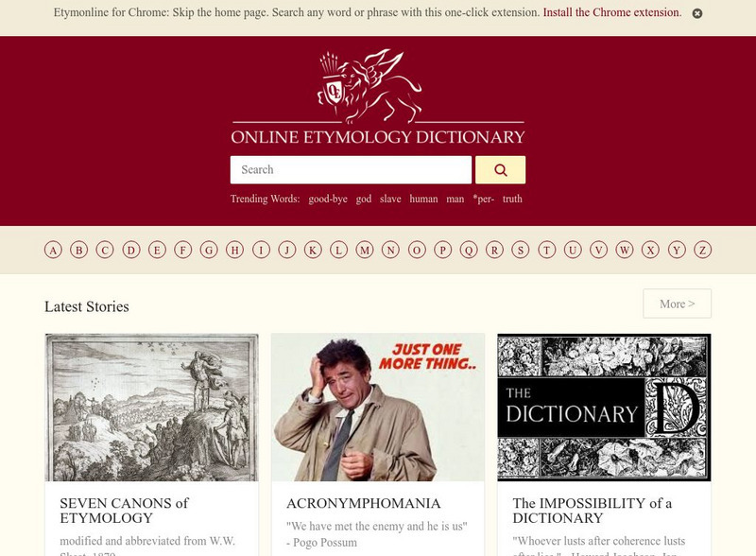Choose the letter S circle
756x556 pixels.
click(521, 250)
